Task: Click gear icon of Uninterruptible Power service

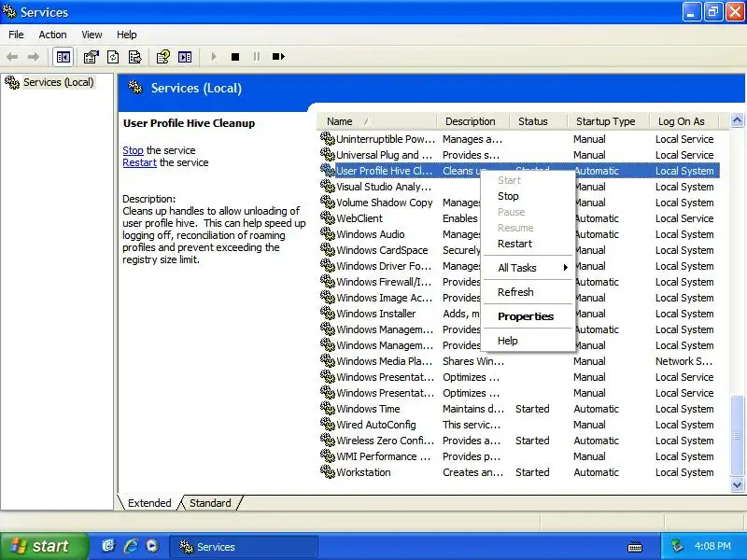Action: [x=328, y=139]
